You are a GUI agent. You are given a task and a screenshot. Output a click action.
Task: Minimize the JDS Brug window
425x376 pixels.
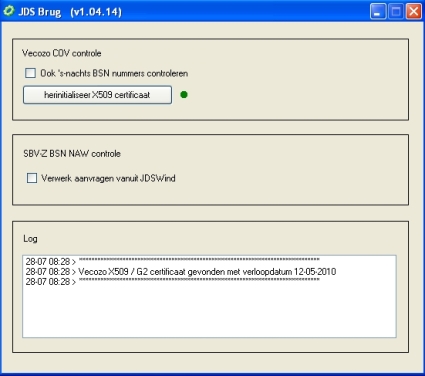[x=378, y=12]
